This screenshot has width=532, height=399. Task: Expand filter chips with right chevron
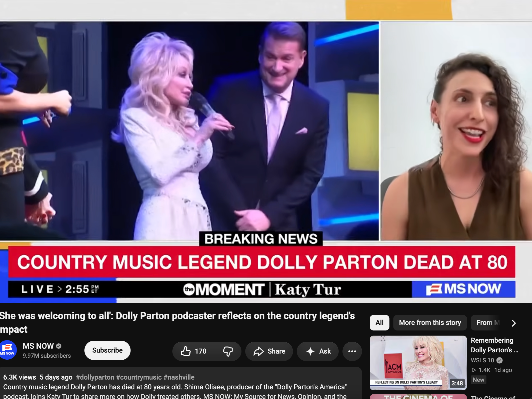514,323
